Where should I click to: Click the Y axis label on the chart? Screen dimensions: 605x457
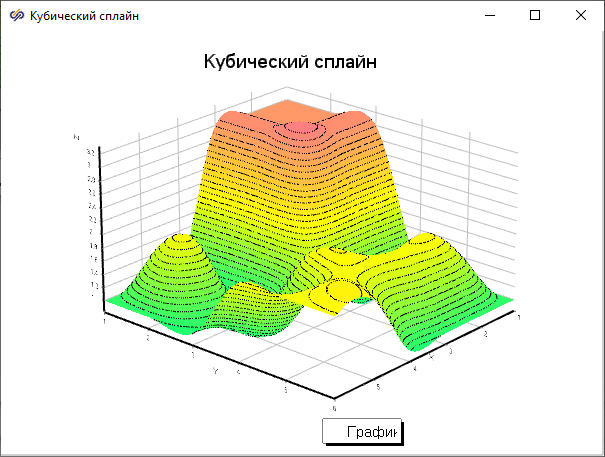[214, 371]
